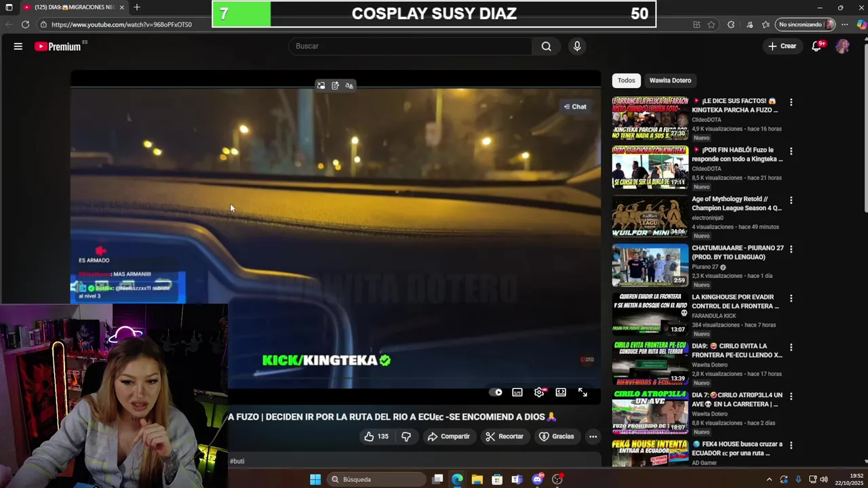The height and width of the screenshot is (488, 868).
Task: Click the taskbar Búsqueda search box
Action: [376, 479]
